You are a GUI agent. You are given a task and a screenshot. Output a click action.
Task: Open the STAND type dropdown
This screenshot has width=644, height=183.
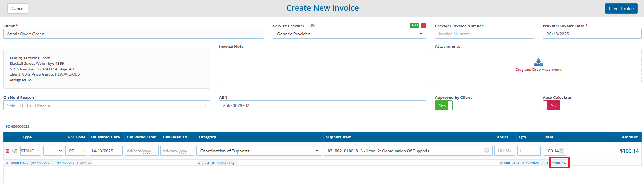(31, 151)
